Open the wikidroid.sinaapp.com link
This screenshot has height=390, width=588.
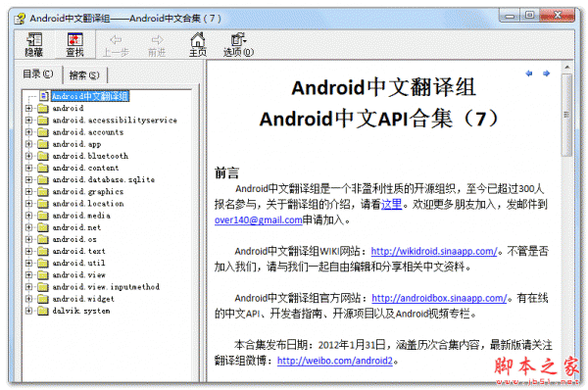click(x=434, y=251)
